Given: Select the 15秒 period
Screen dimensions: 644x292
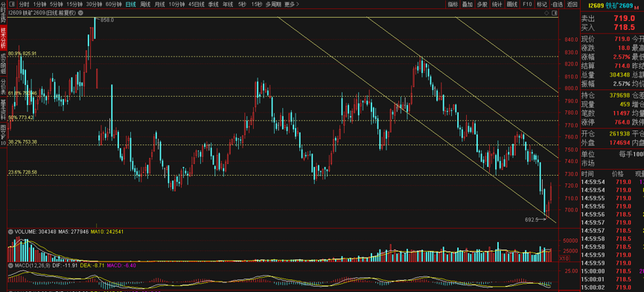Looking at the screenshot, I should coord(257,4).
